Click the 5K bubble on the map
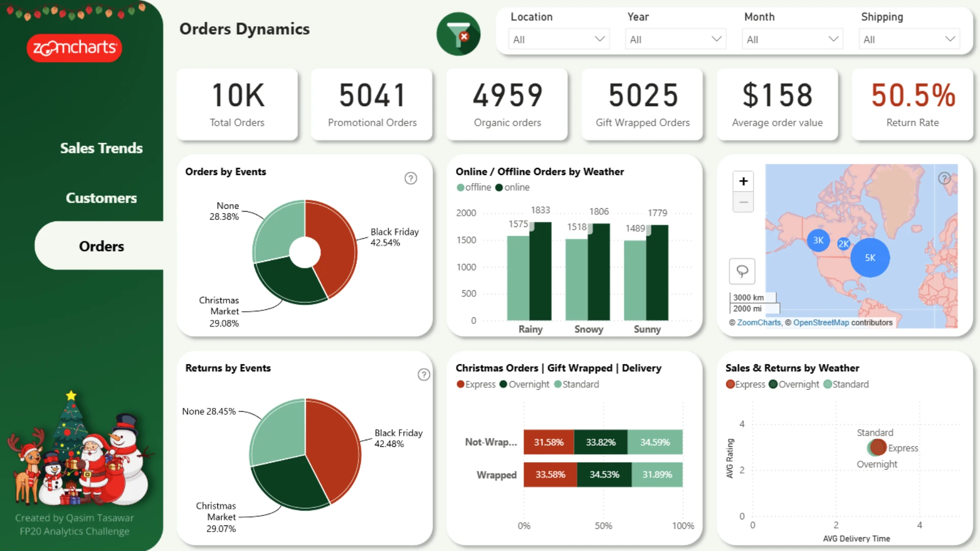980x551 pixels. 870,258
